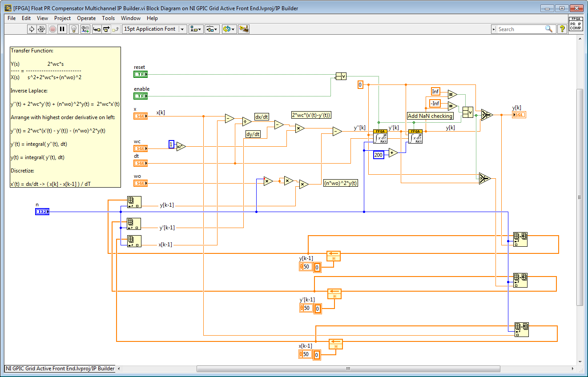
Task: Select feedback node above x[k-1] array
Action: pos(336,344)
